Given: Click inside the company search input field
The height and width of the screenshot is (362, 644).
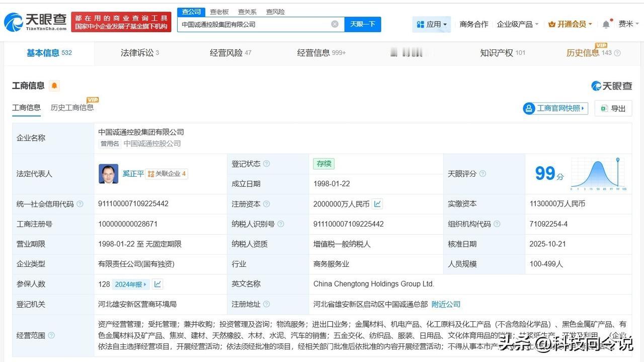Looking at the screenshot, I should point(252,24).
